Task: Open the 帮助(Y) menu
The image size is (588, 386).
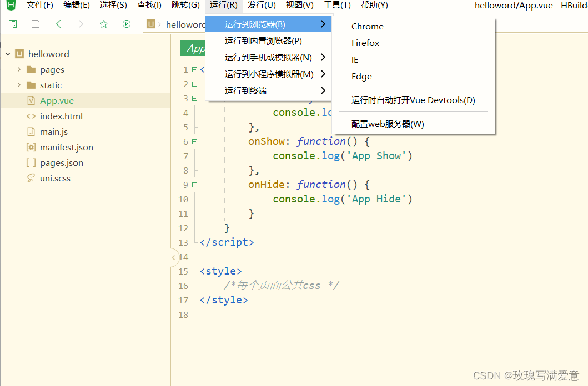Action: (x=374, y=5)
